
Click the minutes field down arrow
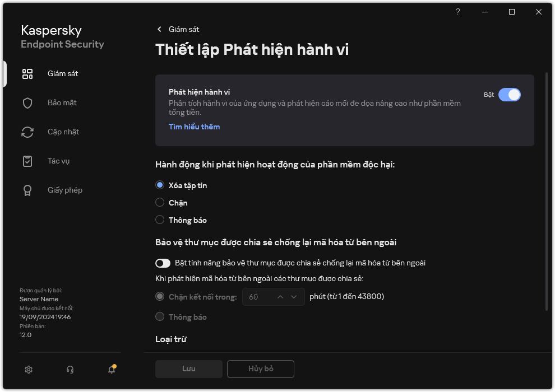pos(293,296)
